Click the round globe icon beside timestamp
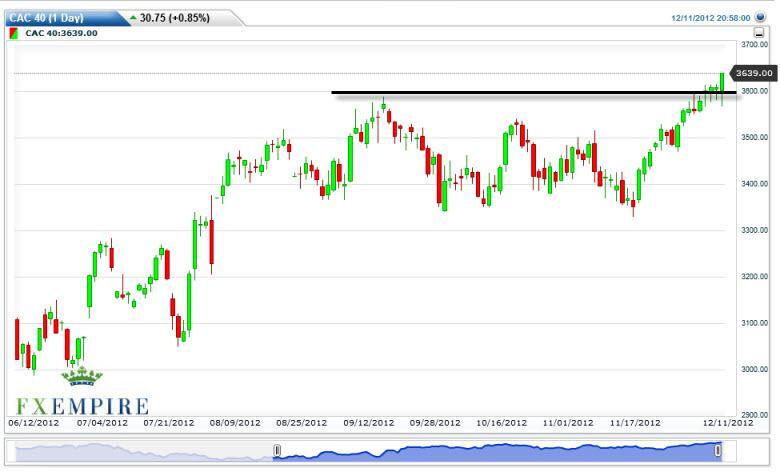Image resolution: width=780 pixels, height=476 pixels. coord(761,17)
